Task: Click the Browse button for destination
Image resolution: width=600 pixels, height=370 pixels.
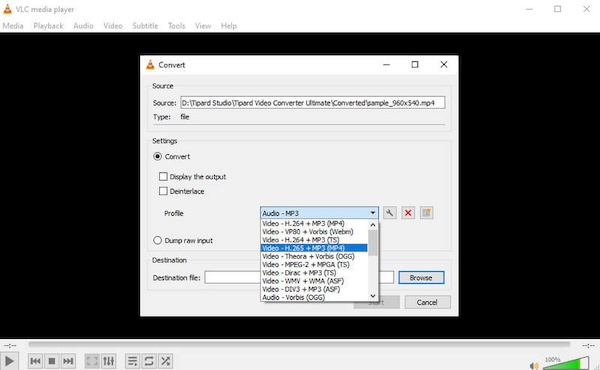Action: 421,278
